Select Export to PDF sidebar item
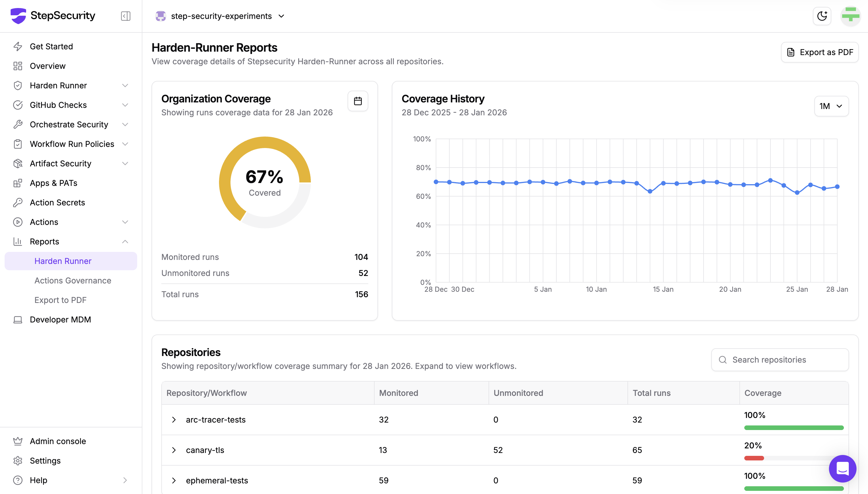This screenshot has height=494, width=868. pos(61,300)
